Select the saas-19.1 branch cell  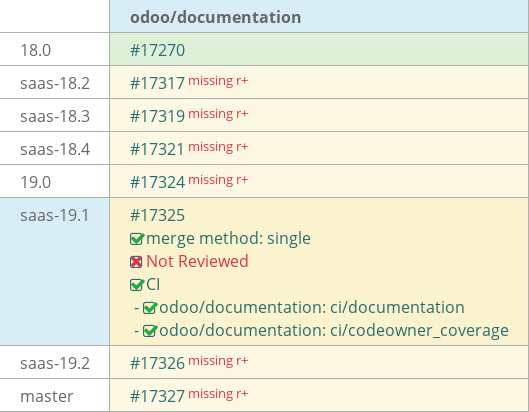click(55, 272)
